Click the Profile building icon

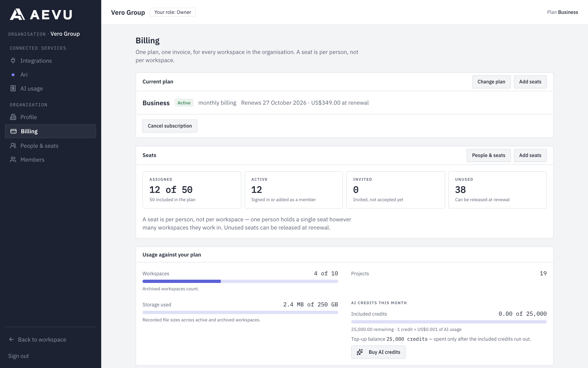pyautogui.click(x=13, y=117)
